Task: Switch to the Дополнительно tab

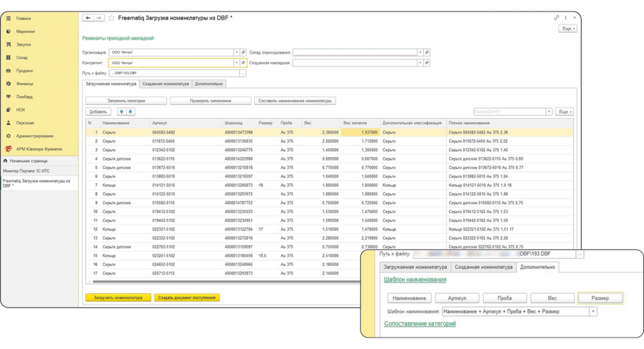Action: [x=209, y=84]
